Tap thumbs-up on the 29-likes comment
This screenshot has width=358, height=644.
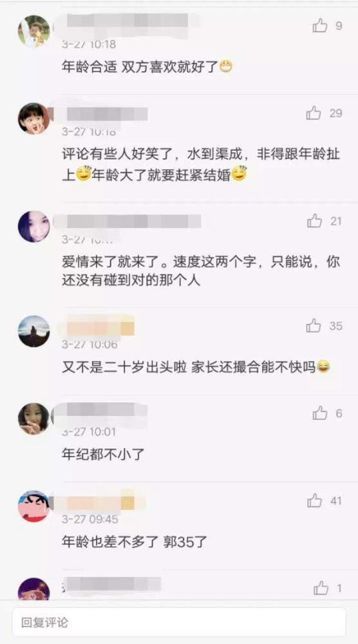tap(314, 113)
